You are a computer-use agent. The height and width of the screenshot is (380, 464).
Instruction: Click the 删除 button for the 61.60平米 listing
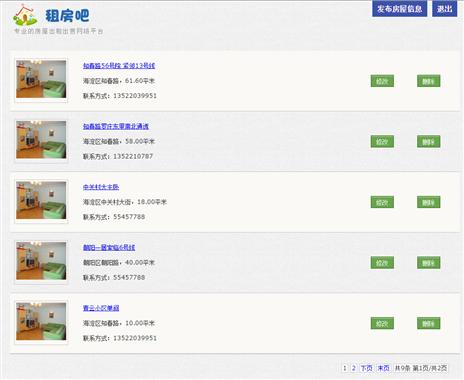coord(428,81)
